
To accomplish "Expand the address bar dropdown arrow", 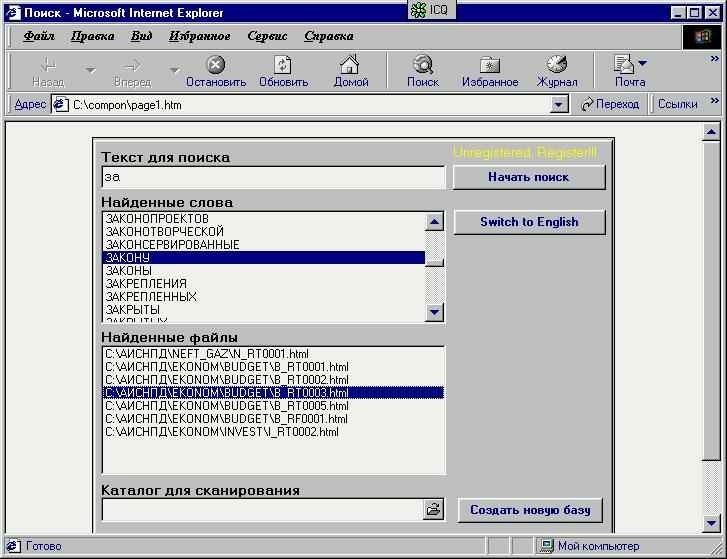I will [559, 105].
